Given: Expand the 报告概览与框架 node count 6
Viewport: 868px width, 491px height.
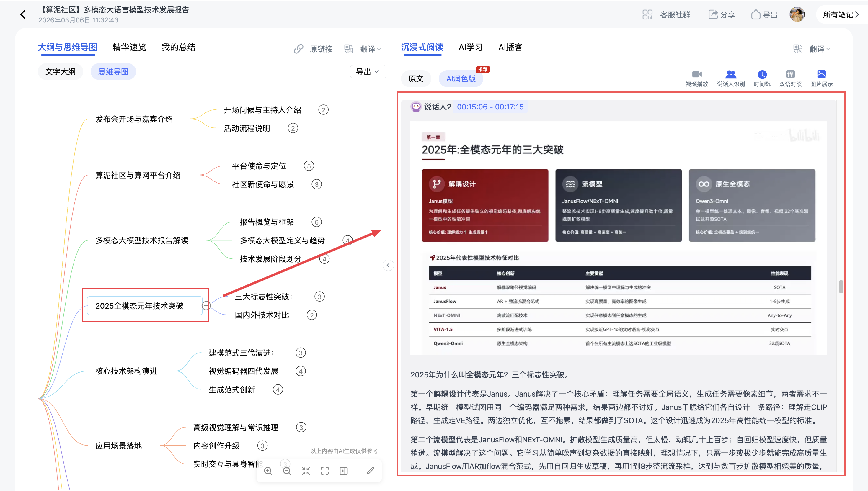Looking at the screenshot, I should tap(316, 222).
